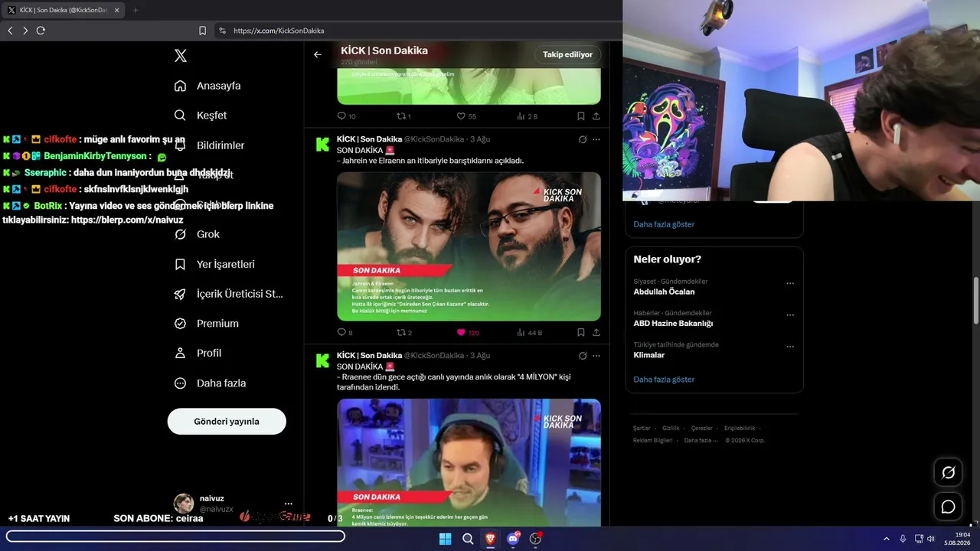Open the Gizlilik footer link
Screen dimensions: 980x551
(671, 429)
